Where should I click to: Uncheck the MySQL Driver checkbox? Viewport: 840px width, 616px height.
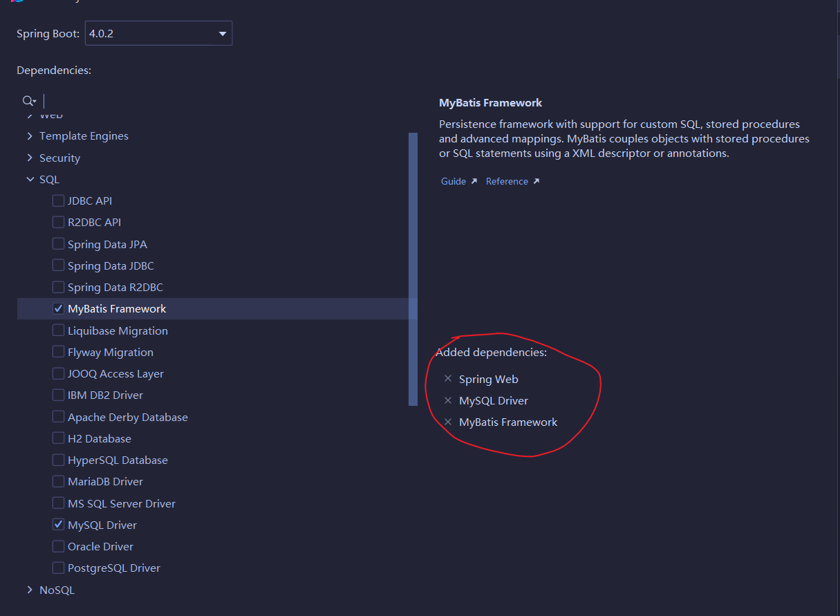click(x=59, y=525)
